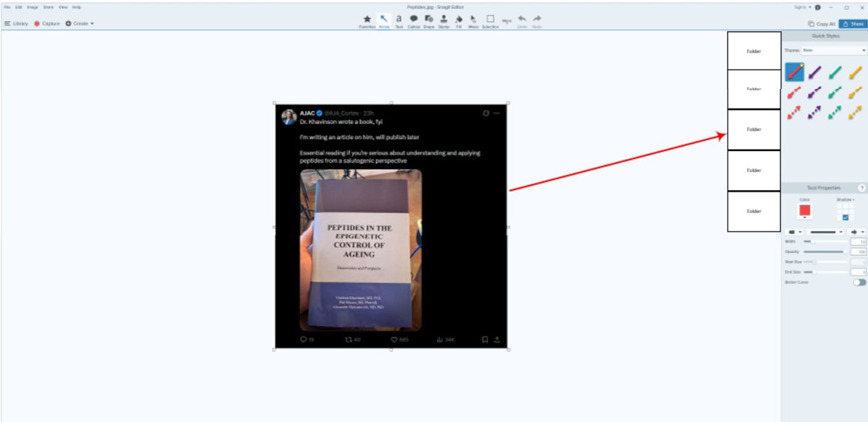Open the Image menu
Screen dimensions: 868x422
click(34, 7)
